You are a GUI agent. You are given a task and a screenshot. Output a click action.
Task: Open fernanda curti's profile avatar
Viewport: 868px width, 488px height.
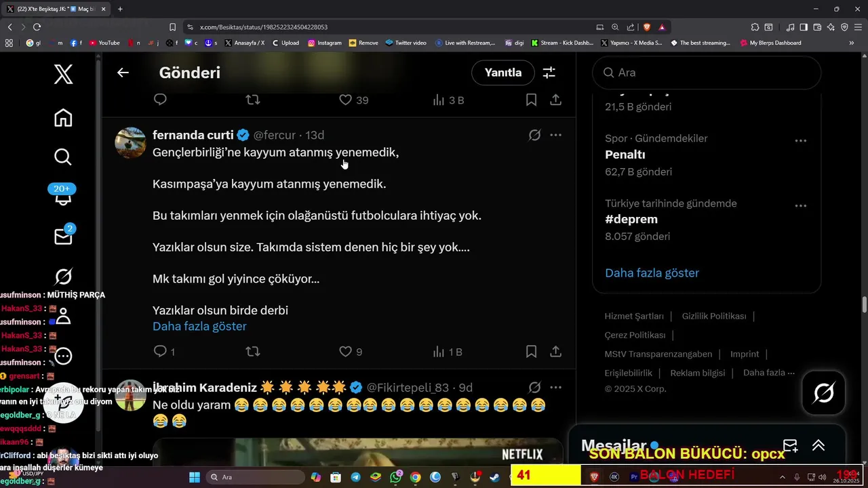[x=130, y=142]
